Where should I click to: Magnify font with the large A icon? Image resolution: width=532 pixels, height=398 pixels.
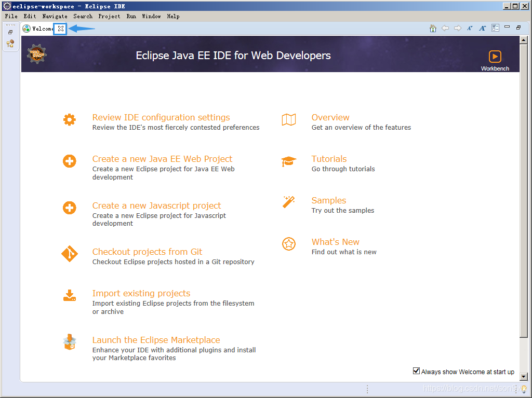pos(483,28)
